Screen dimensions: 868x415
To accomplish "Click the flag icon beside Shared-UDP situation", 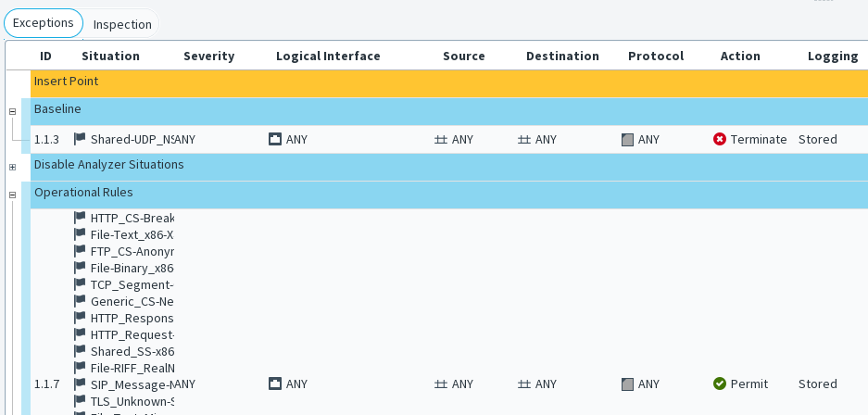I will coord(81,139).
